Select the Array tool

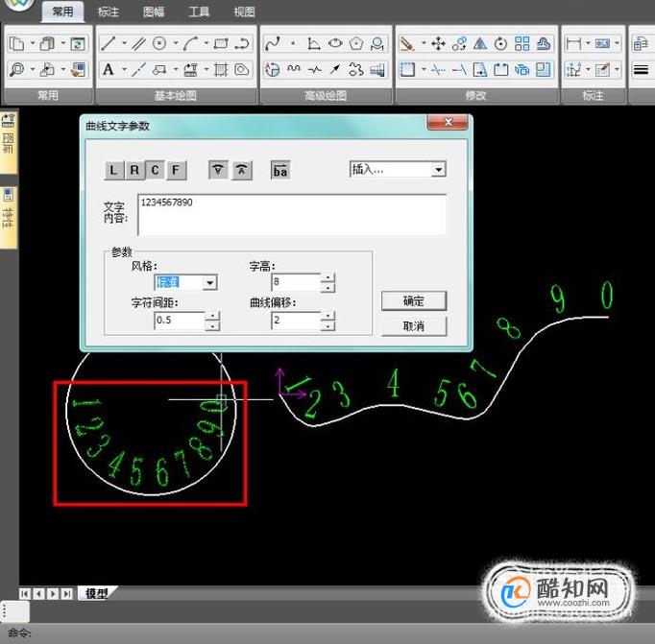[x=522, y=43]
